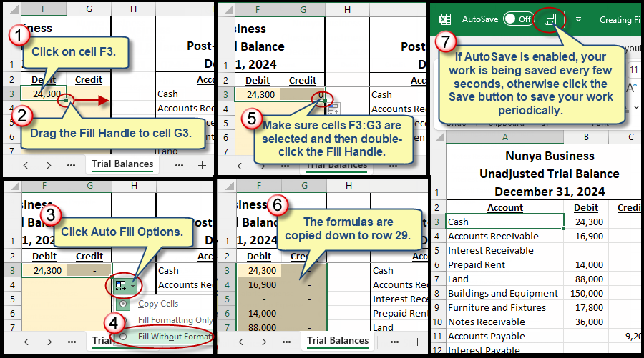Image resolution: width=644 pixels, height=358 pixels.
Task: Select the Notes Receivable cell
Action: pos(504,322)
